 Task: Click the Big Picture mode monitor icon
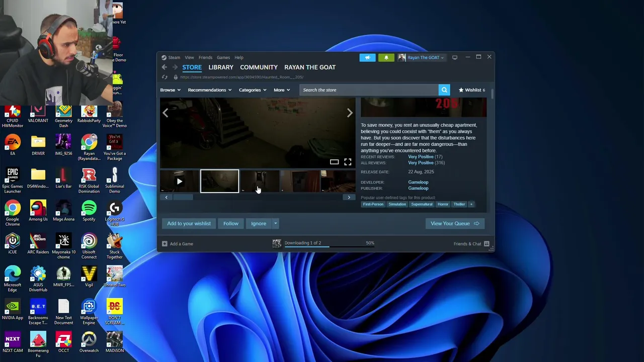[x=455, y=57]
